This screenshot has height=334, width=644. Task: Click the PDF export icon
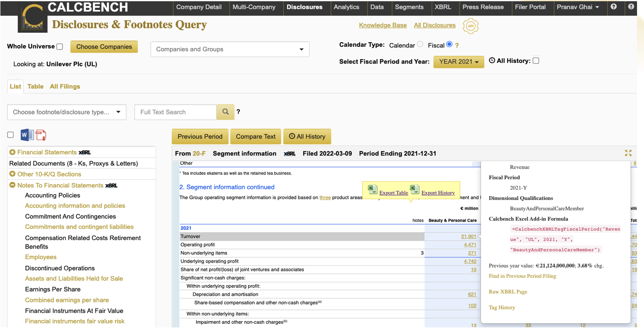click(41, 135)
